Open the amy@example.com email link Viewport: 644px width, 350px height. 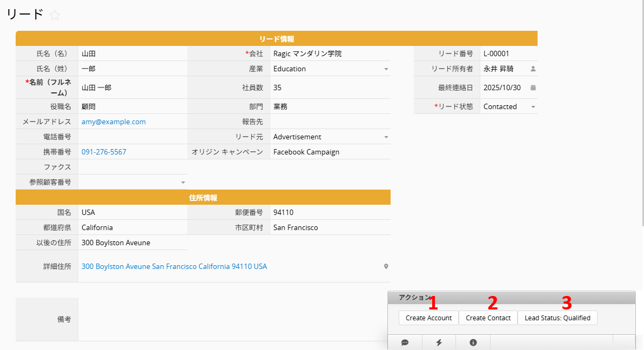[113, 122]
